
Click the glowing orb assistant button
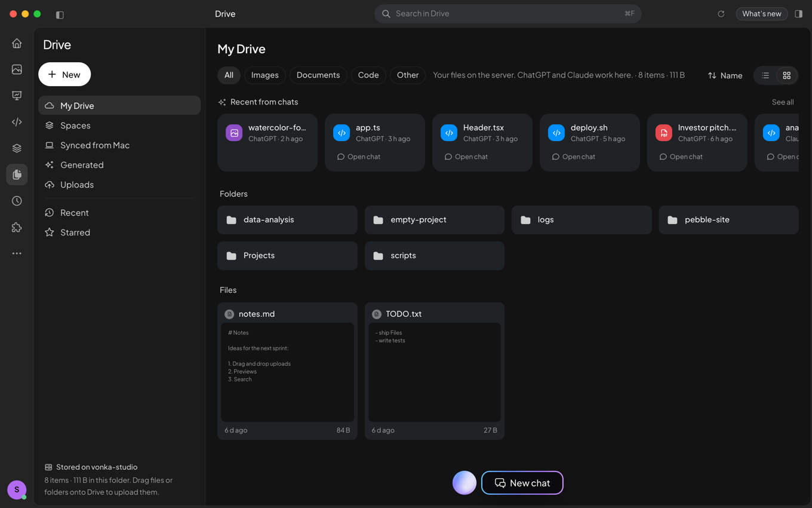point(465,483)
